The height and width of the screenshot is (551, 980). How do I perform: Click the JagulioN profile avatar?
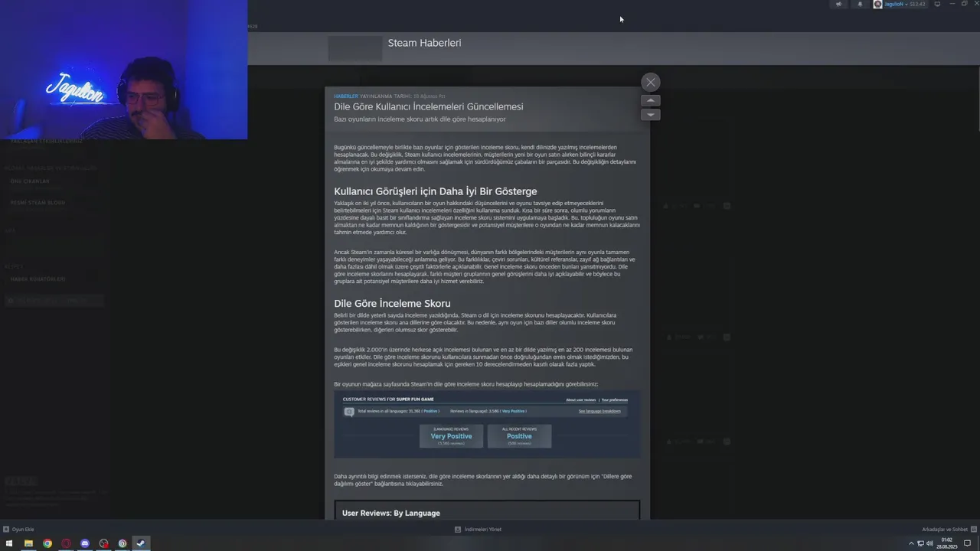coord(877,4)
